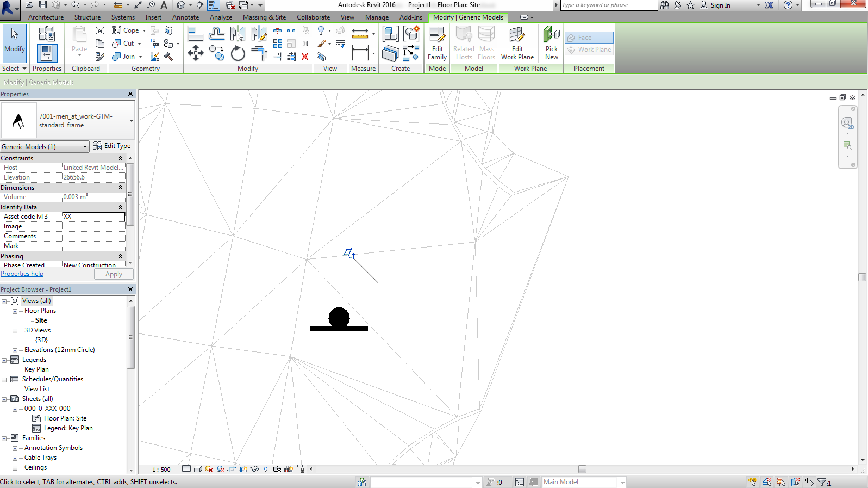Image resolution: width=868 pixels, height=488 pixels.
Task: Switch to Massing & Site tab
Action: pos(264,17)
